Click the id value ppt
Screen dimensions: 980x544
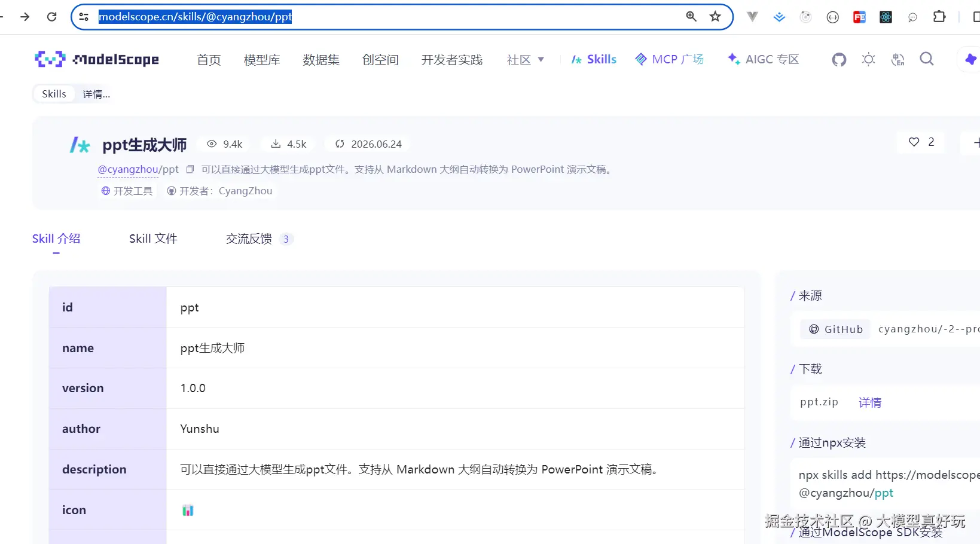coord(190,308)
